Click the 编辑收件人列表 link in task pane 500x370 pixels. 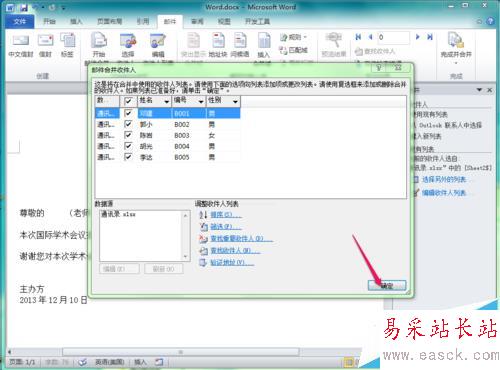(444, 193)
